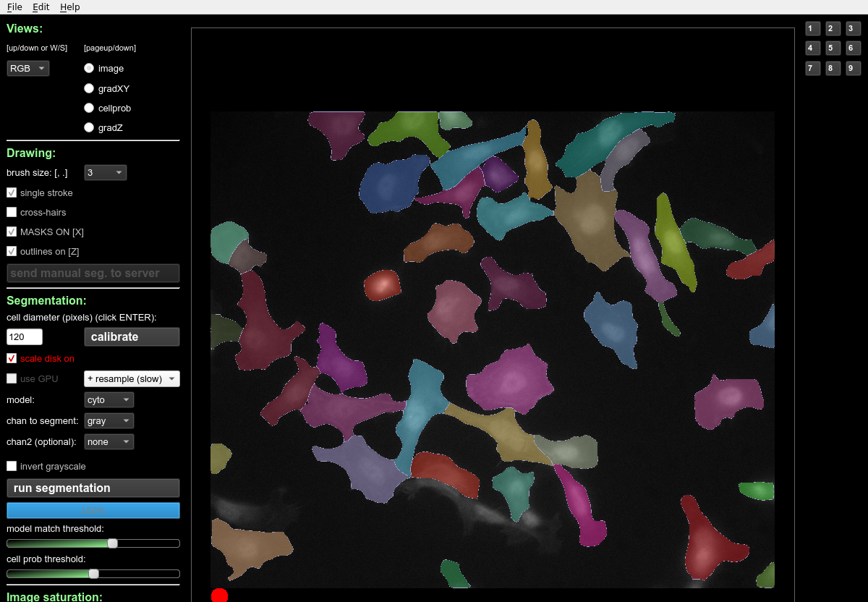Disable the scale disk on checkbox

12,358
